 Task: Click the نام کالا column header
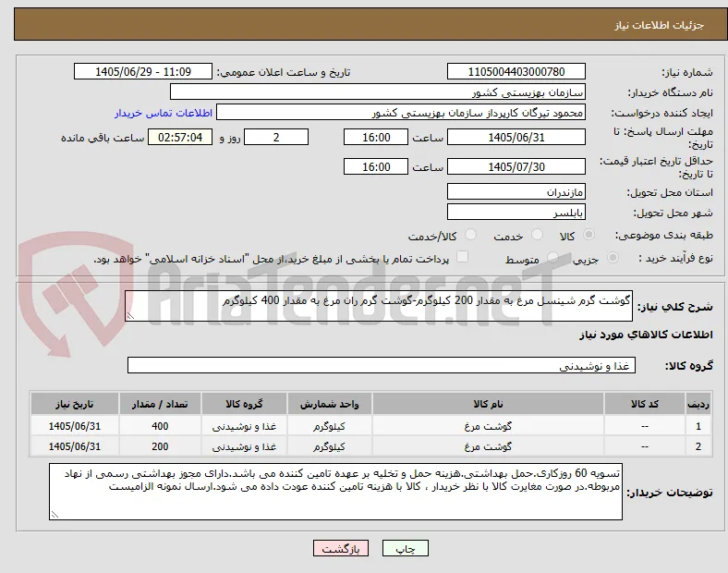488,404
